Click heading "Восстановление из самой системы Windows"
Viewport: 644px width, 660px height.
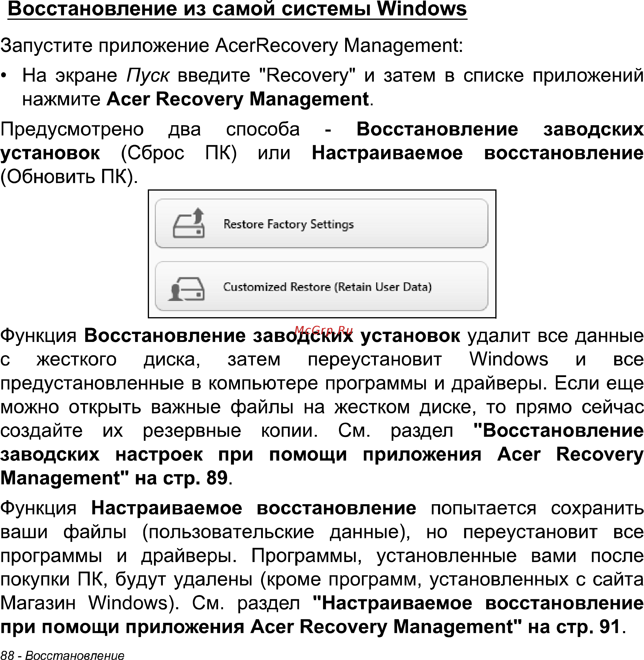tap(237, 9)
